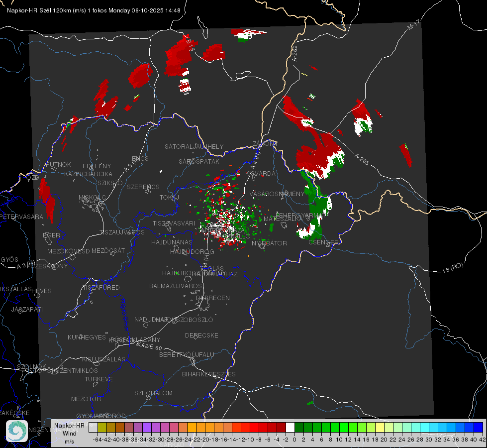487x448 pixels.
Task: Click the 'A-262' road label
Action: (295, 53)
